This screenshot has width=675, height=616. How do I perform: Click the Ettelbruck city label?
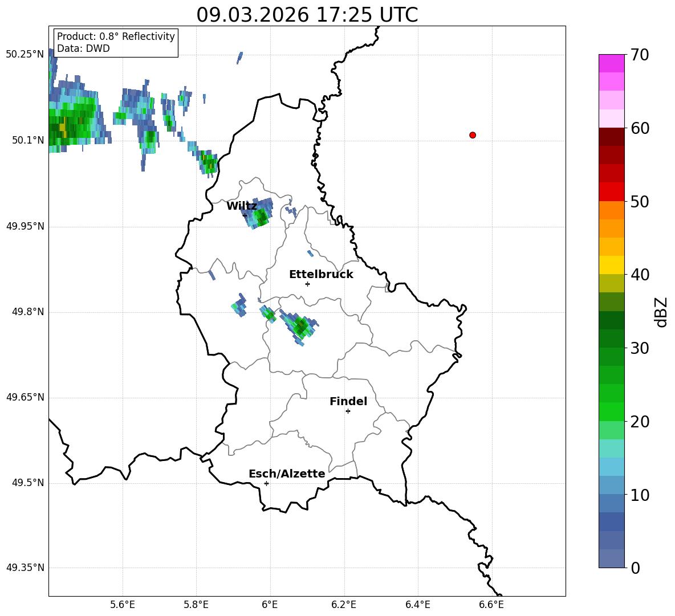click(321, 275)
